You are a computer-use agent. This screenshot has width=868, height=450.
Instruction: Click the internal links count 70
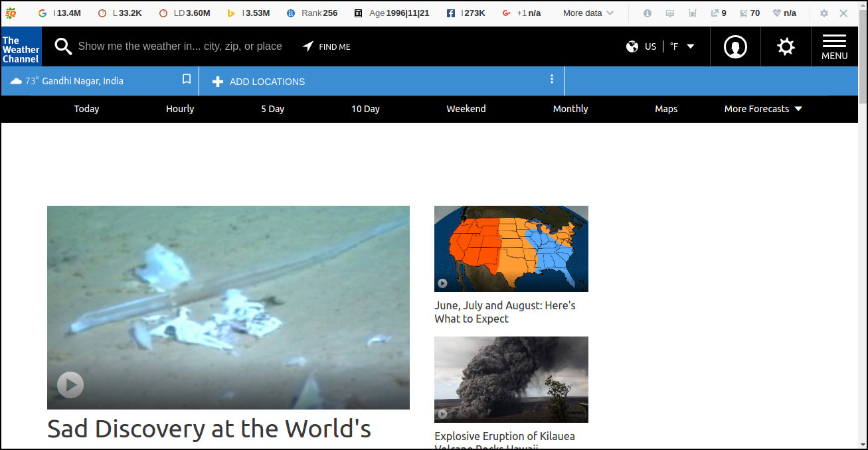750,13
